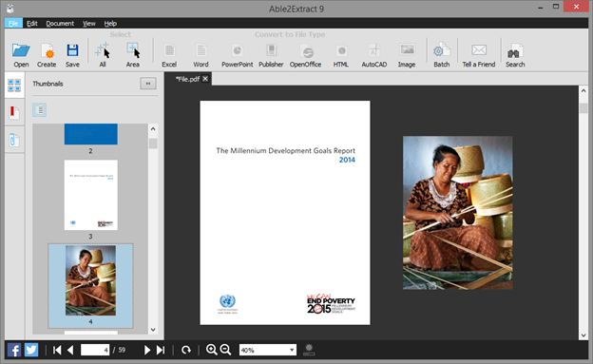Image resolution: width=593 pixels, height=364 pixels.
Task: Select page 3 thumbnail
Action: click(x=91, y=195)
